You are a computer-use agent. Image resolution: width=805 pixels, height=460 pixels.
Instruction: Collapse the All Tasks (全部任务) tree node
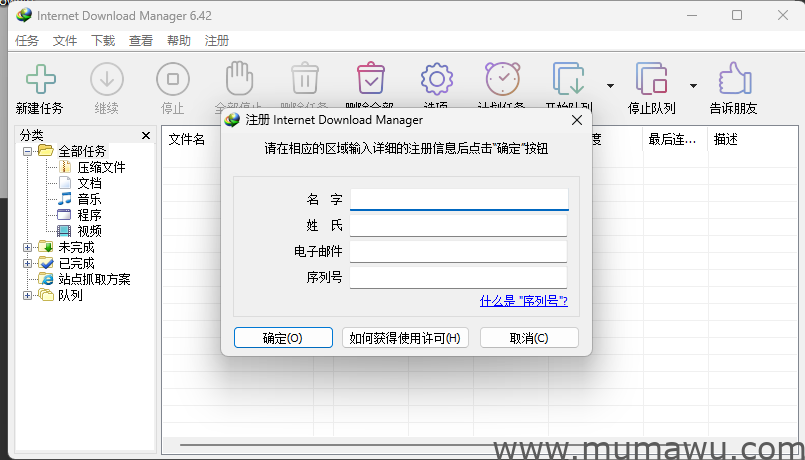(x=28, y=151)
